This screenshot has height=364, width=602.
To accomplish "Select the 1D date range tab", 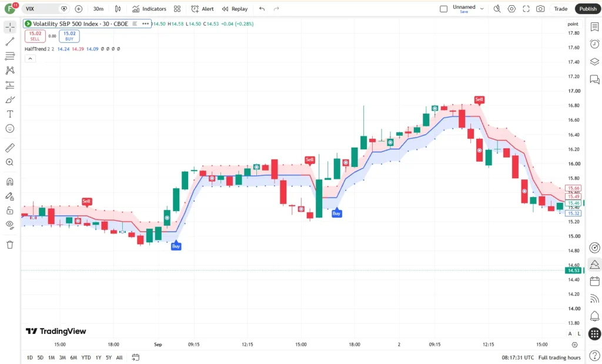I will (x=29, y=358).
